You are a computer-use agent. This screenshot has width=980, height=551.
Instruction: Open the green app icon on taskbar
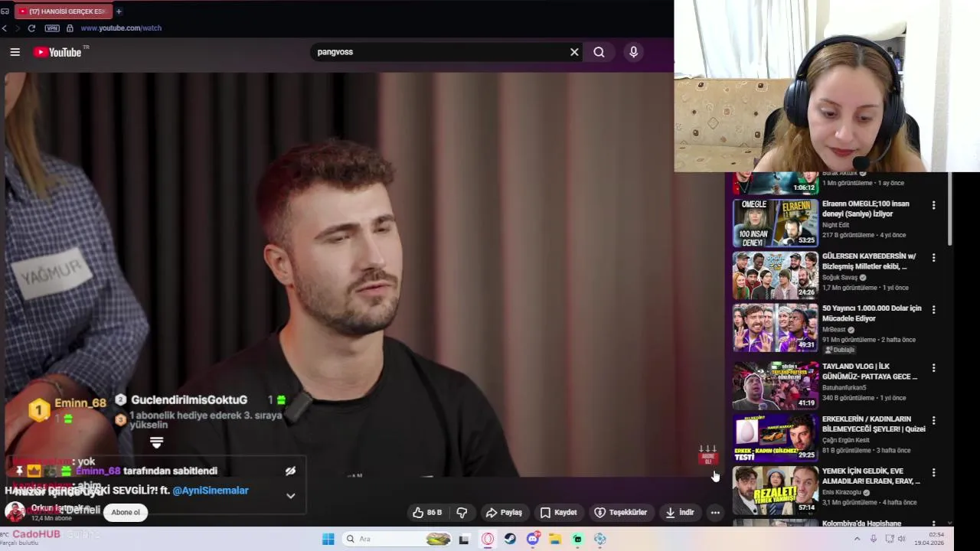(x=577, y=539)
